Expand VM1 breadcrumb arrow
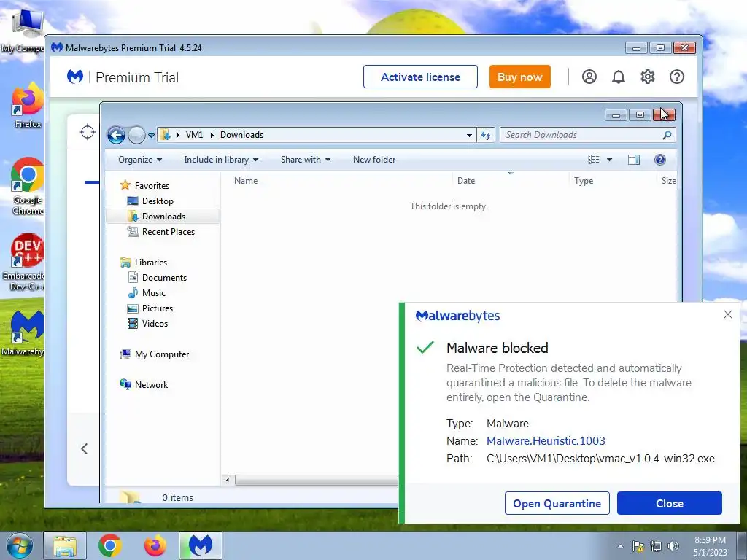 point(212,135)
